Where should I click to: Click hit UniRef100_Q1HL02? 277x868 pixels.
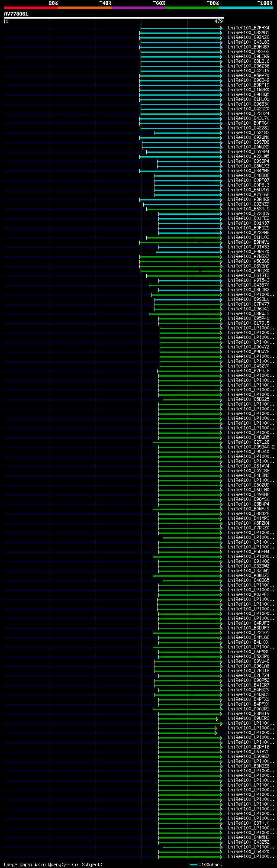248,237
